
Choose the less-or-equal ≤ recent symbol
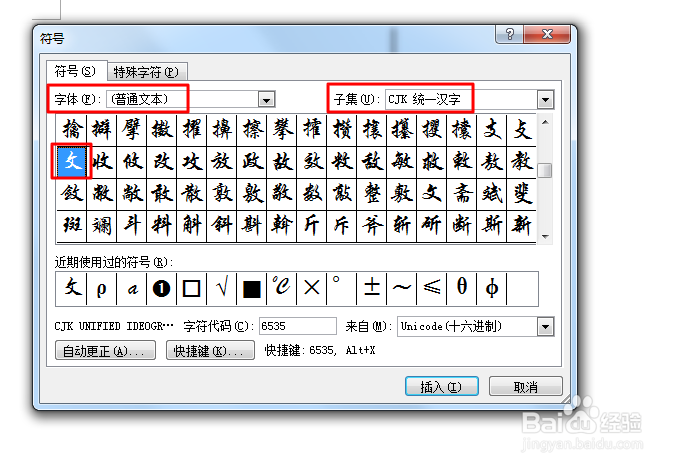click(432, 289)
